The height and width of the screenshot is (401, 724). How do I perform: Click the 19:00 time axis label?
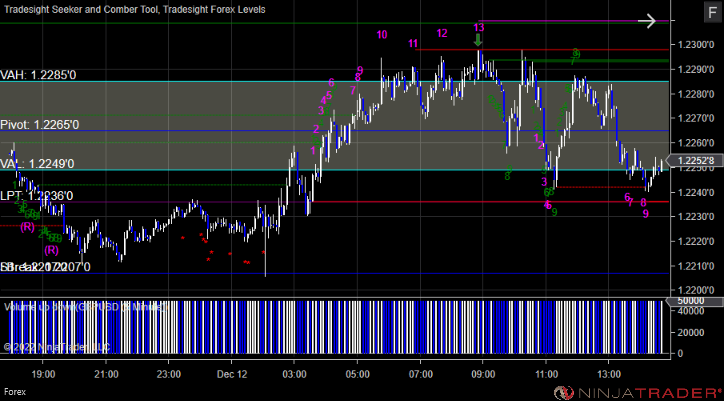click(43, 373)
